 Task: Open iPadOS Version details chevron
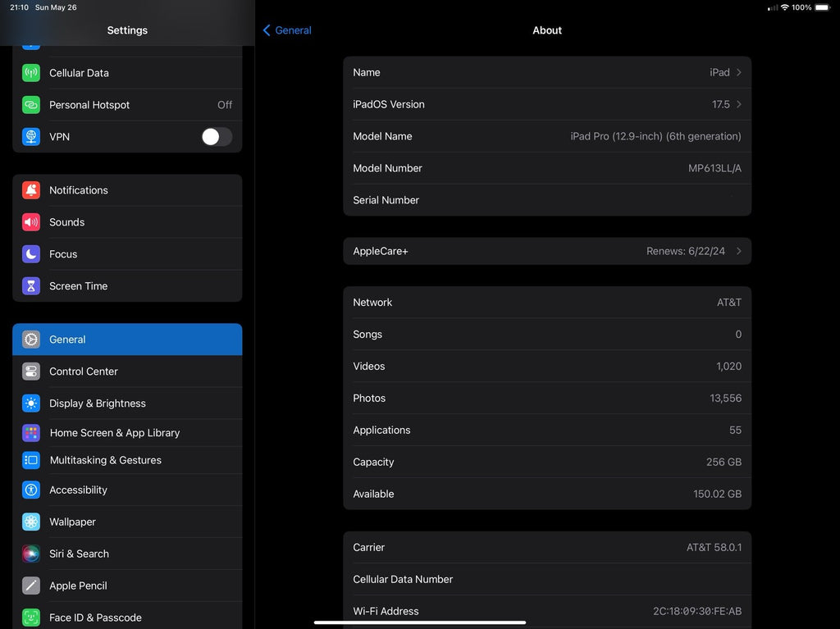pyautogui.click(x=738, y=104)
